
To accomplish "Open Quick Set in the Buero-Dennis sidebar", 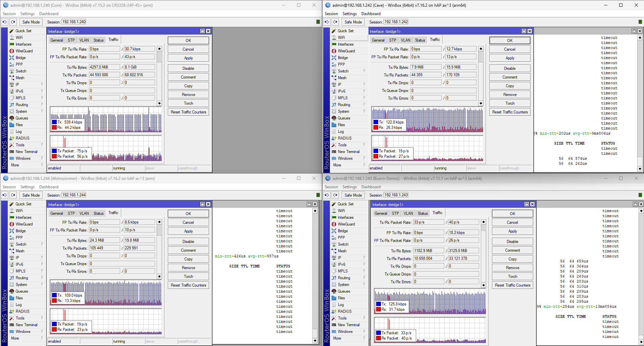I will tap(345, 204).
